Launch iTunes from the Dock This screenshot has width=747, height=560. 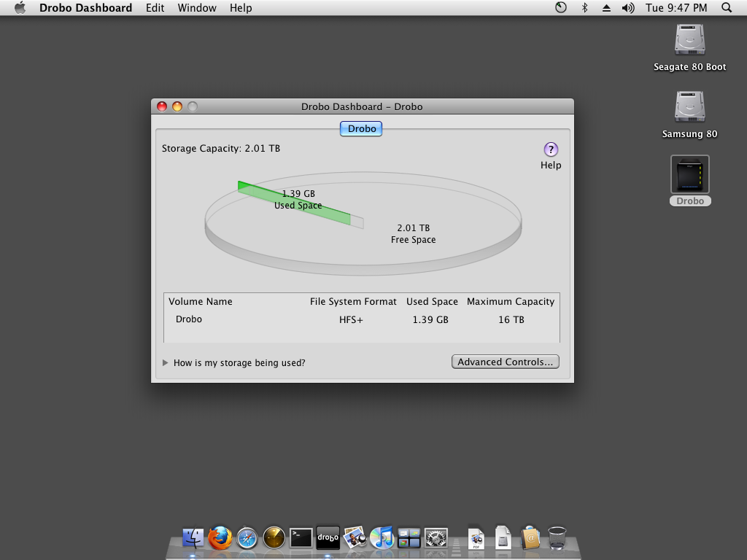point(382,538)
